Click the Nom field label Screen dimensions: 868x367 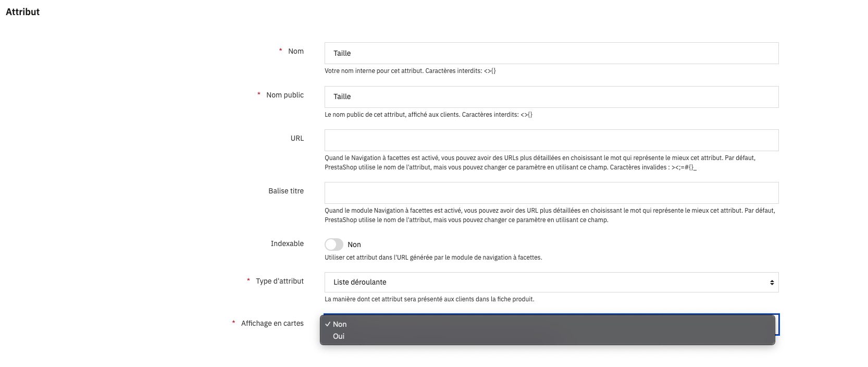coord(295,51)
